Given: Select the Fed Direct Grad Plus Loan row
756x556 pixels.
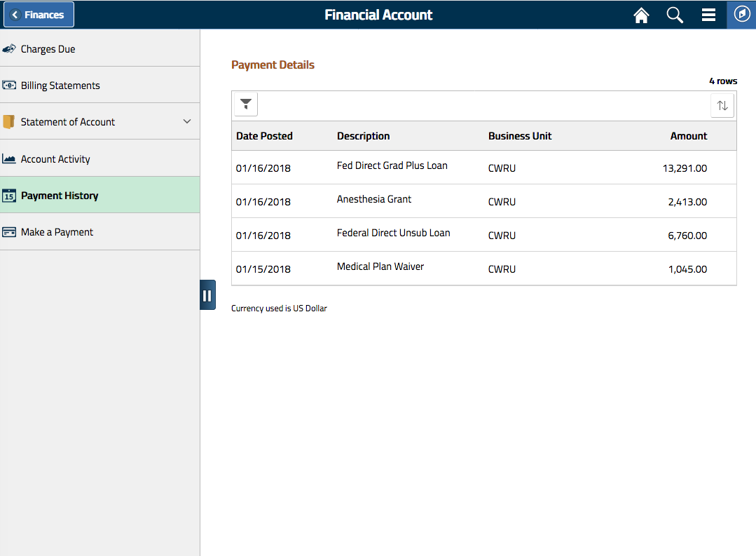Looking at the screenshot, I should (484, 168).
